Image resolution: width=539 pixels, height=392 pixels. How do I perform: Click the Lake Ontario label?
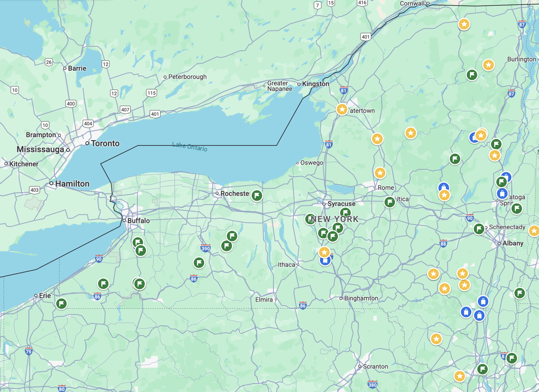(190, 147)
